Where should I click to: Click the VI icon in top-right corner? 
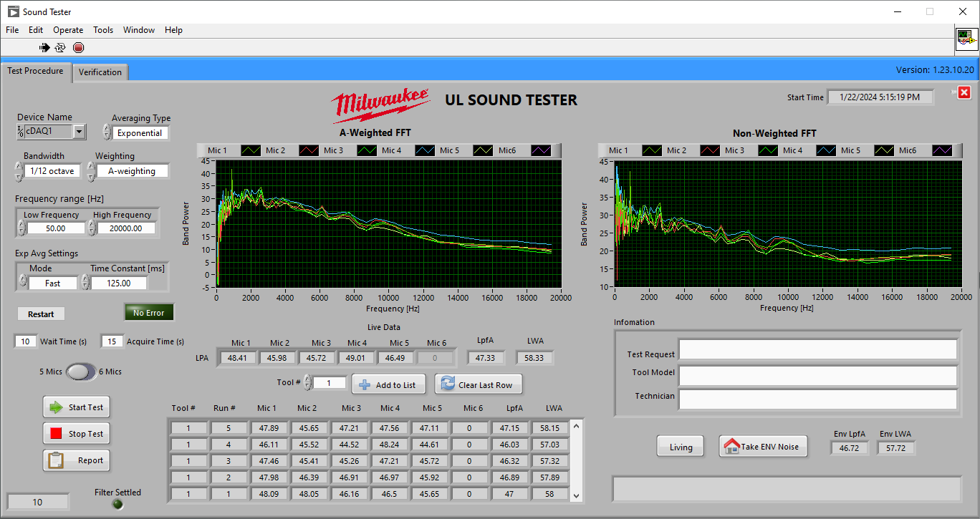pyautogui.click(x=966, y=39)
